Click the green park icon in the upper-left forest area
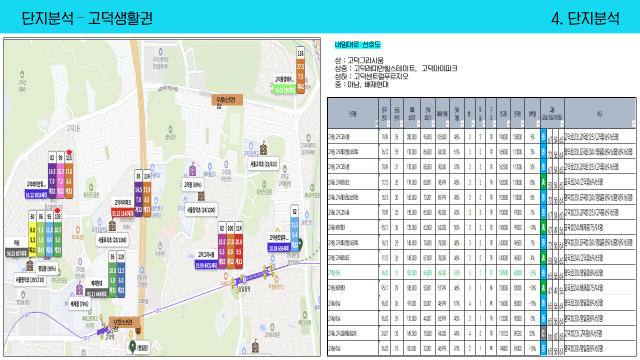The image size is (640, 360). coord(22,74)
